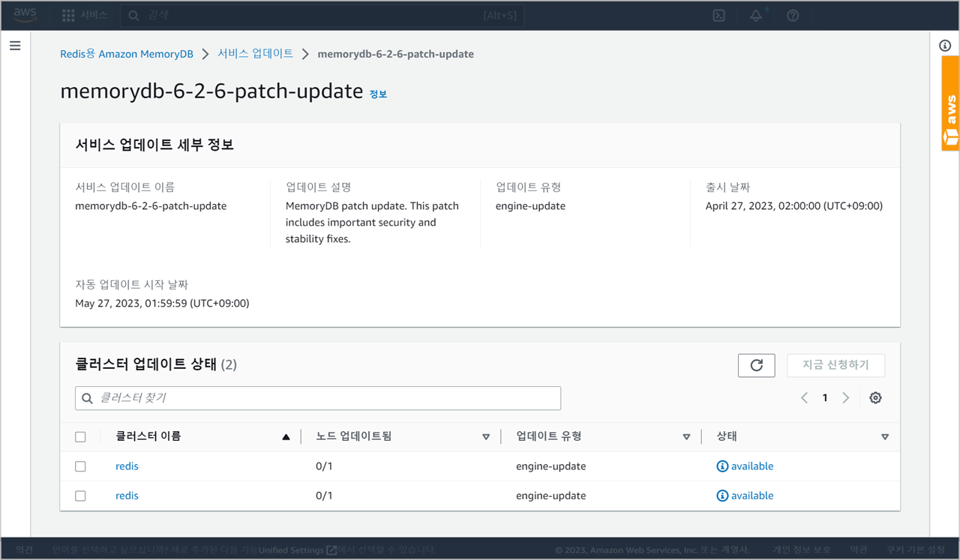The width and height of the screenshot is (960, 560).
Task: Go to next page of clusters
Action: (845, 398)
